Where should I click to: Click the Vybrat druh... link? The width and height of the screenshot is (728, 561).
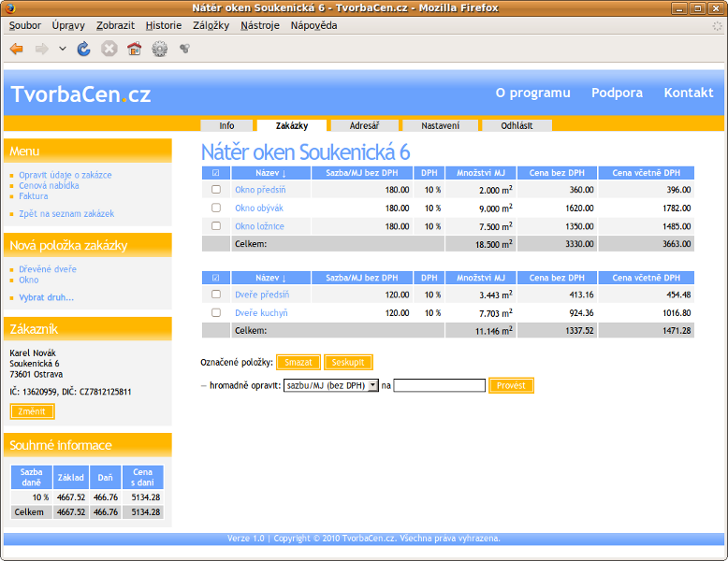[x=47, y=297]
